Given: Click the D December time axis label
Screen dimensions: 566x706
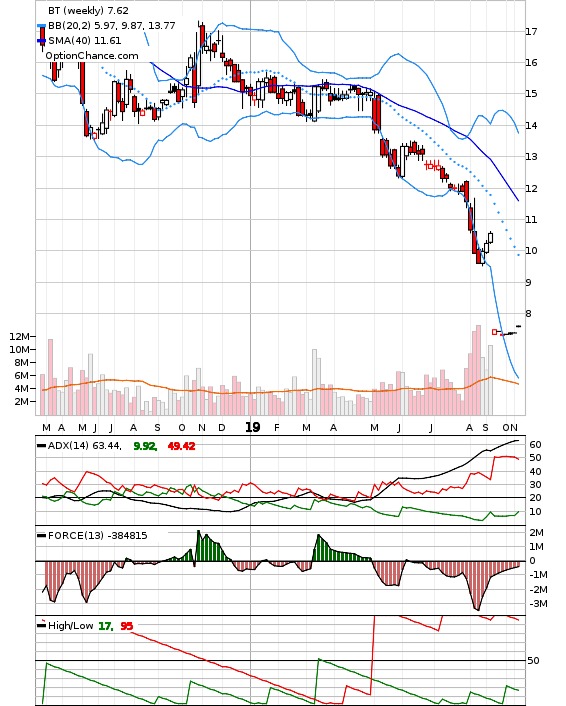Looking at the screenshot, I should click(x=222, y=428).
